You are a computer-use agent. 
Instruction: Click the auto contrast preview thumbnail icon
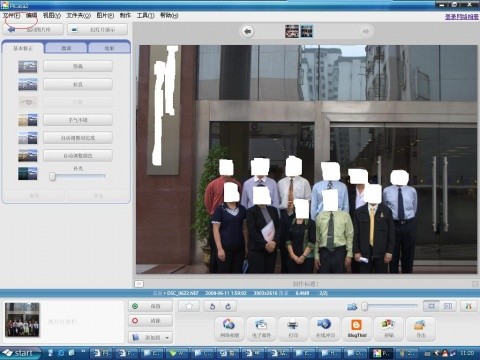click(28, 138)
